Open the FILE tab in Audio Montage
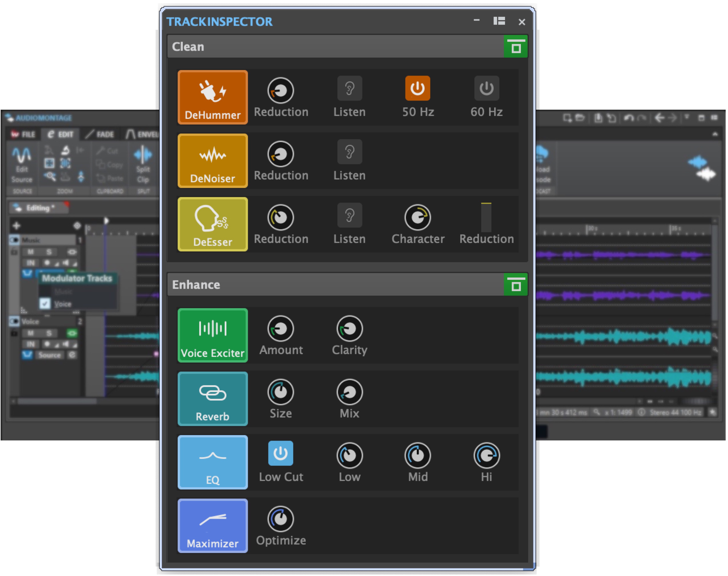 [24, 134]
